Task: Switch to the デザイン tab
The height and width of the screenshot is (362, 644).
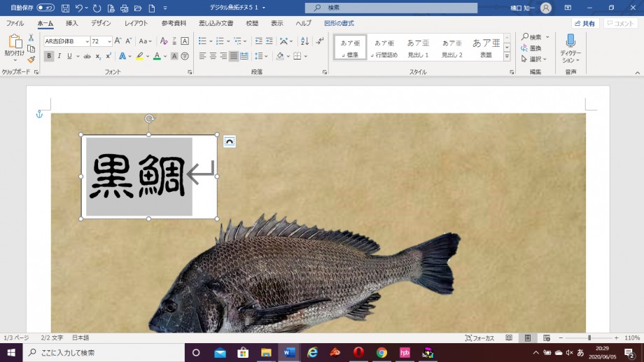Action: [x=101, y=23]
